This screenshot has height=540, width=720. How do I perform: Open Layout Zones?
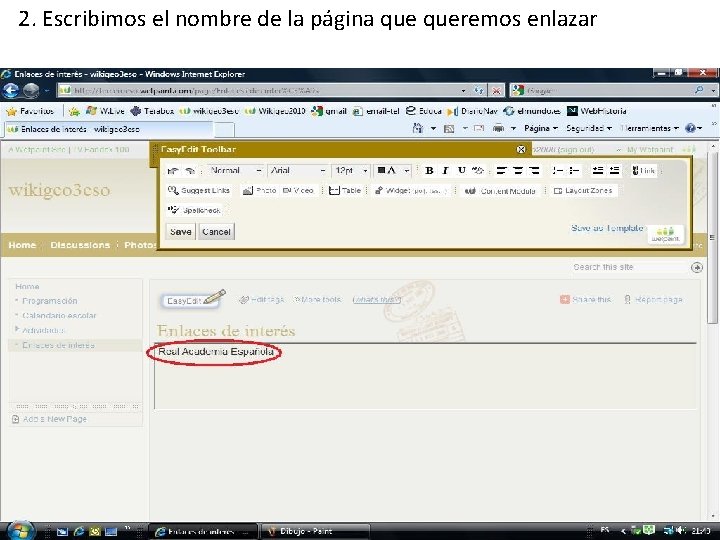pyautogui.click(x=583, y=190)
